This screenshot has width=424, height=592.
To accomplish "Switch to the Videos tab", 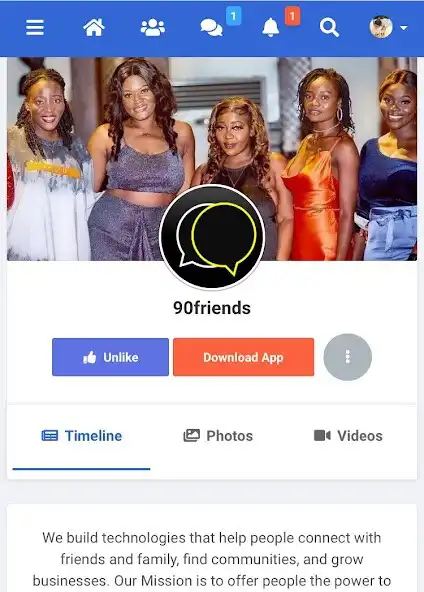I will [x=348, y=436].
